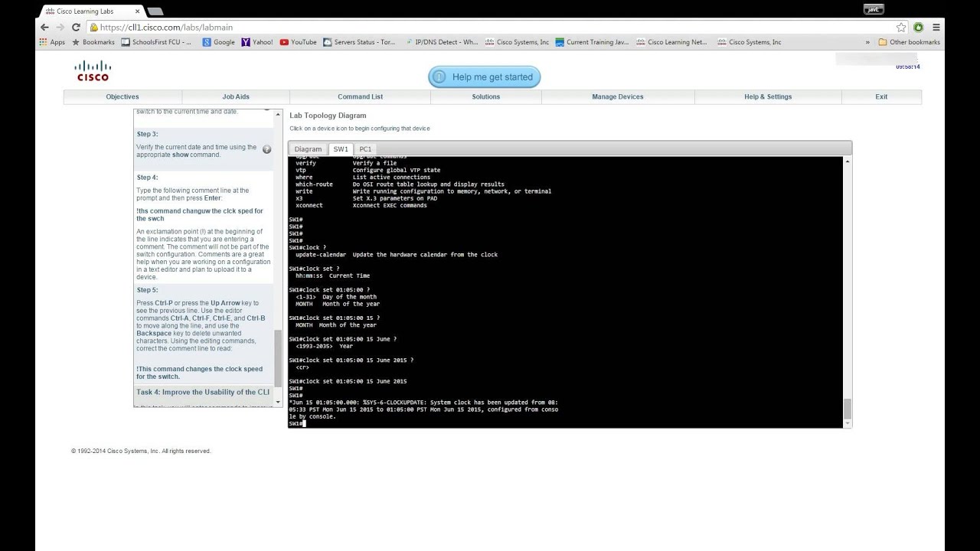Open the Solutions menu
The image size is (980, 551).
[x=485, y=96]
